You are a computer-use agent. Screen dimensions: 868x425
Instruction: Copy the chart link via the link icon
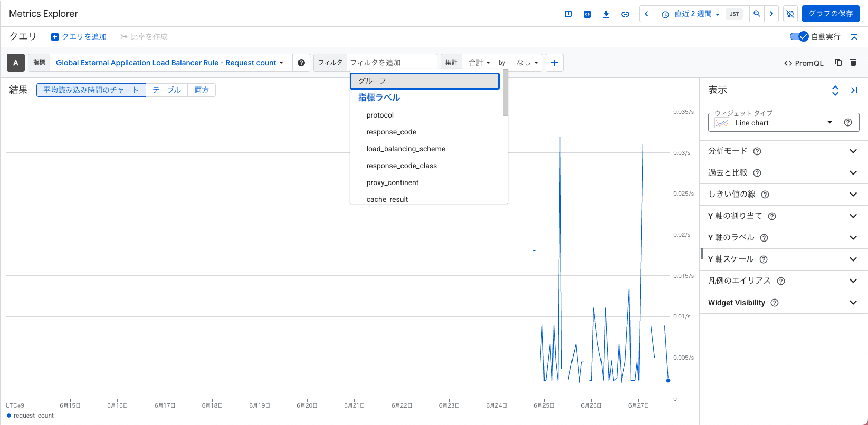click(x=625, y=14)
